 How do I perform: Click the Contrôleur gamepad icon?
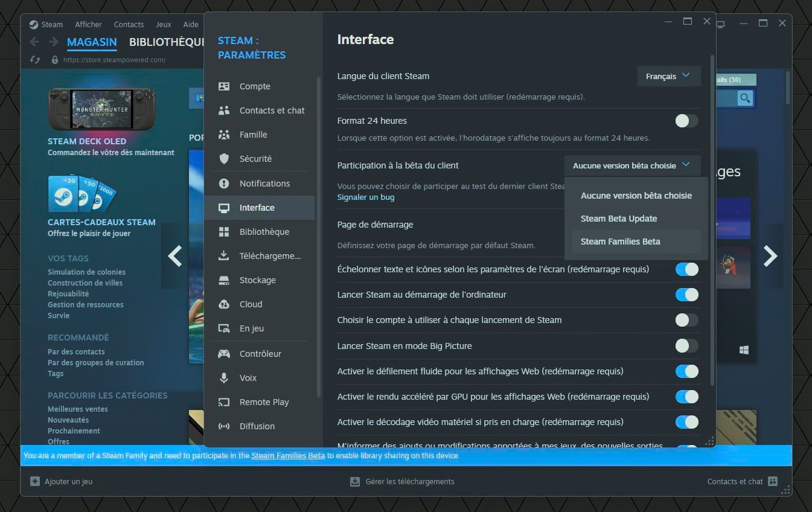224,354
